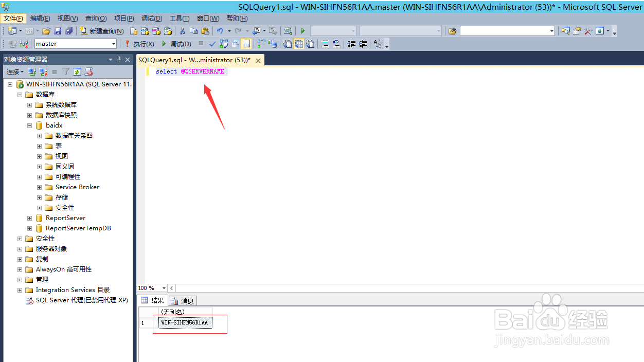Undo the last action via arrow icon
Screen dimensions: 644x362
[220, 31]
